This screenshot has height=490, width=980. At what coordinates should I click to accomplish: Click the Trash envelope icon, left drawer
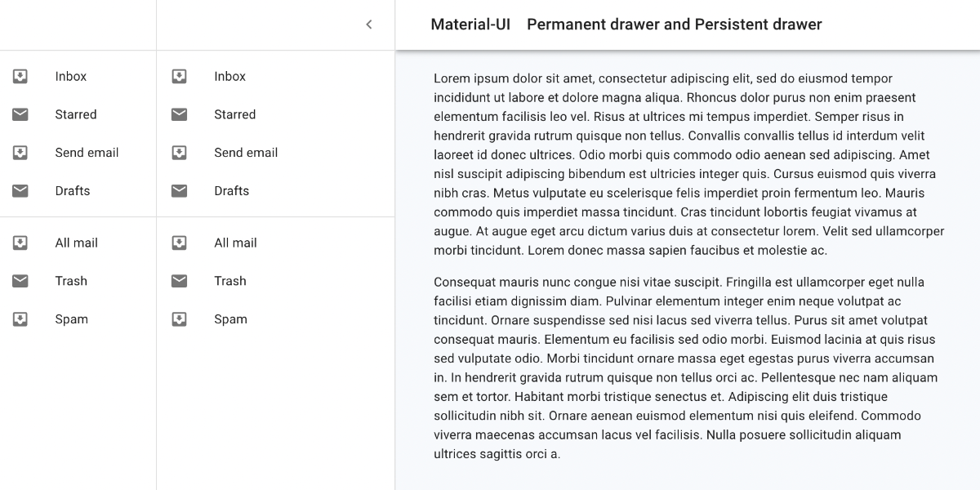(x=20, y=281)
